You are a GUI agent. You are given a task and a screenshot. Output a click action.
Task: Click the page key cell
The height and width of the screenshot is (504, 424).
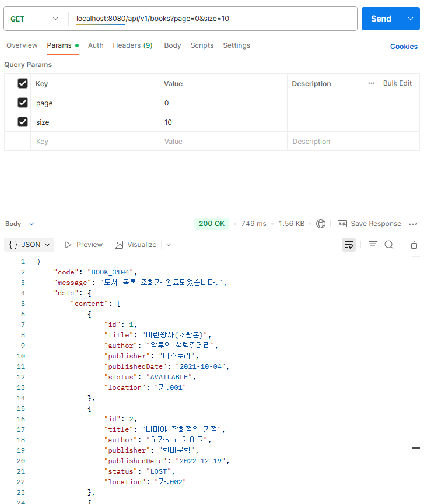point(94,103)
